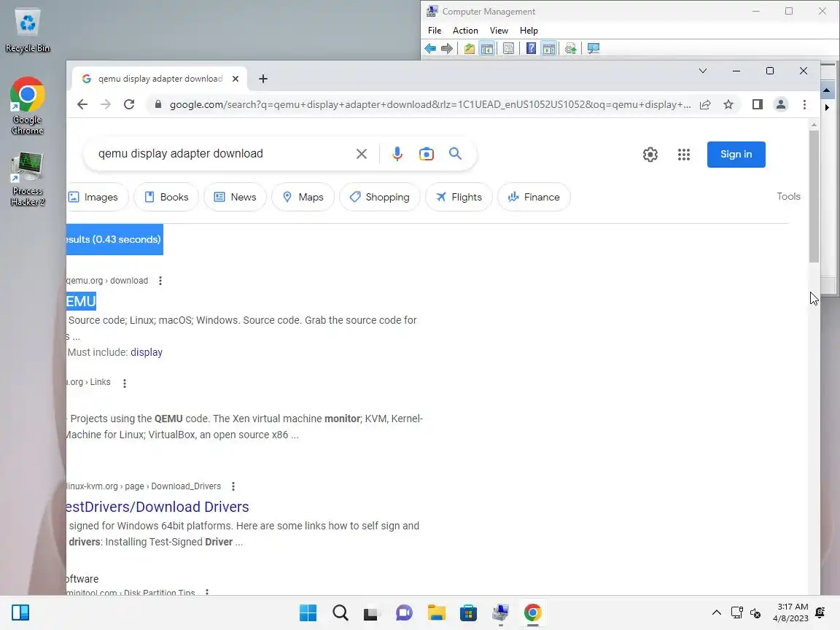Filter results by Shopping
Screen dimensions: 840x630
(380, 197)
